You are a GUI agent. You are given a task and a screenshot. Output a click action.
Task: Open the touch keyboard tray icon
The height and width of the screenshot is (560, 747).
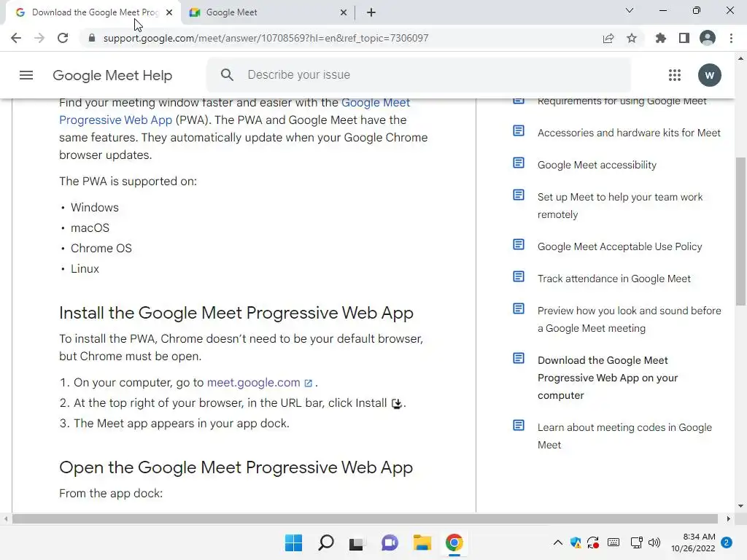tap(614, 542)
